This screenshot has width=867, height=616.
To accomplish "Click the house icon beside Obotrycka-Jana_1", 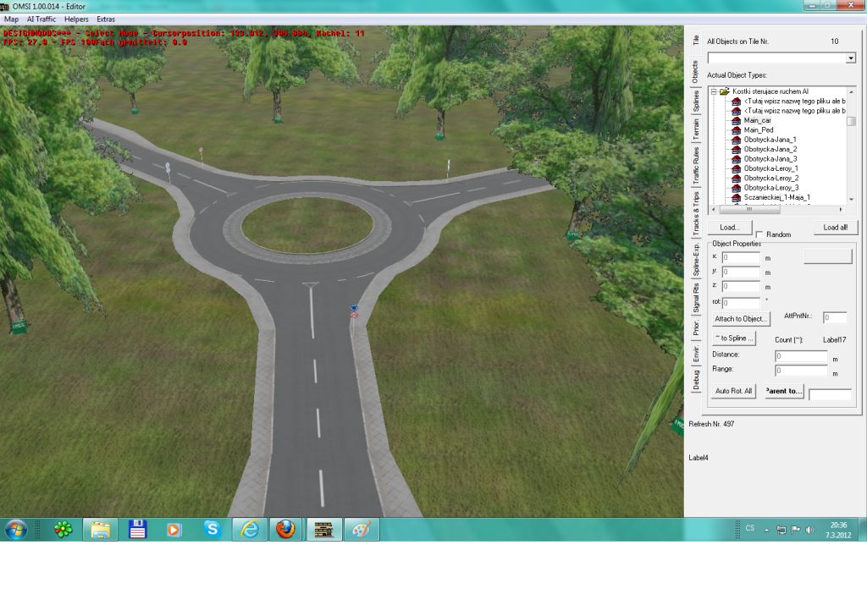I will coord(737,140).
